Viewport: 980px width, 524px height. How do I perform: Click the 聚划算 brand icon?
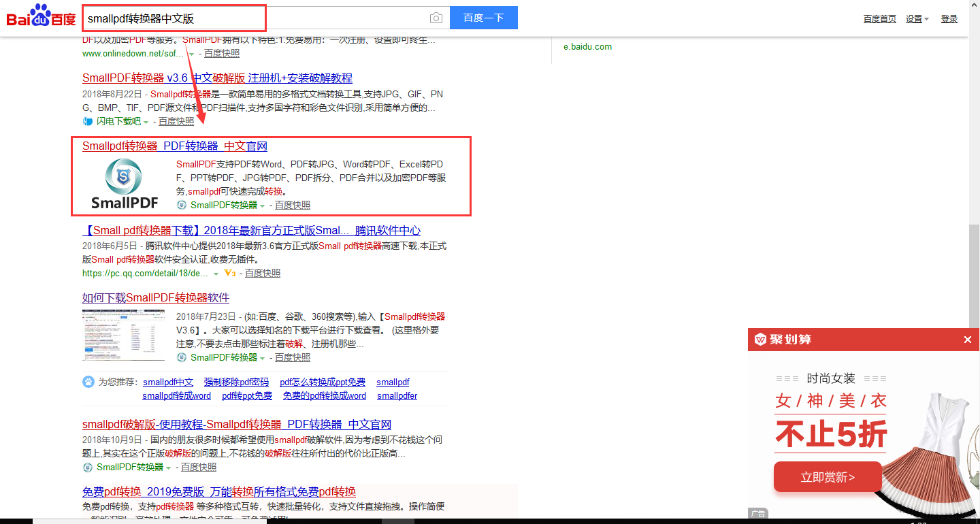(760, 340)
